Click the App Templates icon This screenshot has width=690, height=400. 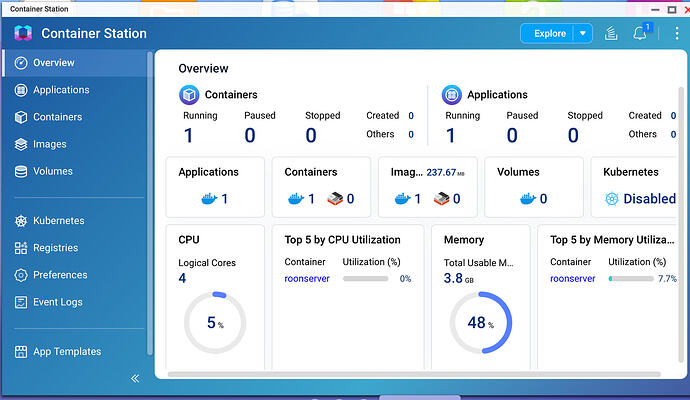coord(21,352)
